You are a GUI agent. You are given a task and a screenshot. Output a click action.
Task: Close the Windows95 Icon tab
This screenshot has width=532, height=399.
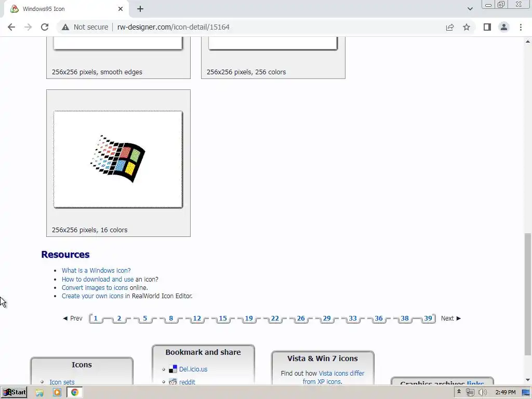[x=121, y=9]
